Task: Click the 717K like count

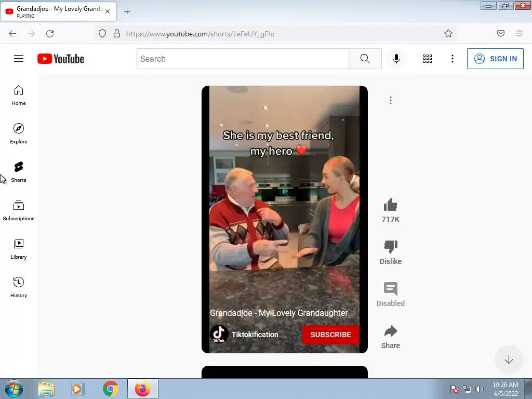Action: click(391, 219)
